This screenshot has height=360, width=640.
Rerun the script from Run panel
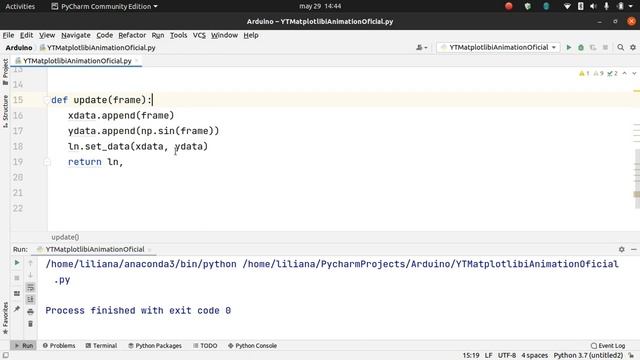coord(17,263)
